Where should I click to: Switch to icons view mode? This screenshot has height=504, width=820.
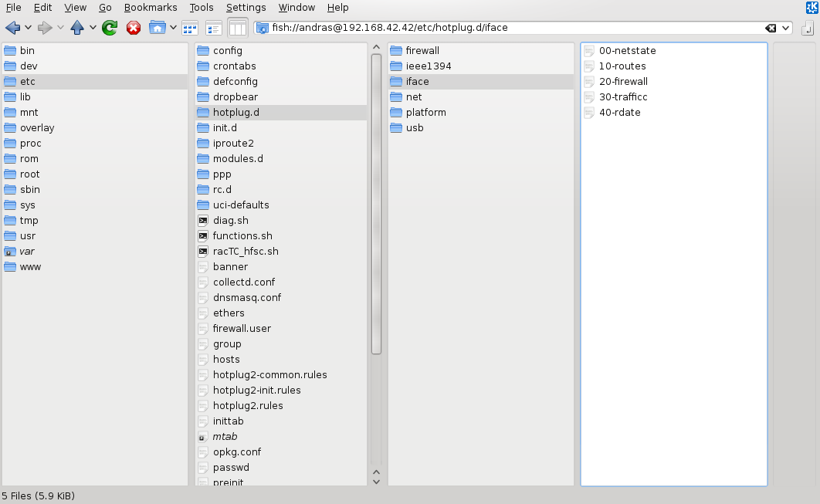coord(190,29)
